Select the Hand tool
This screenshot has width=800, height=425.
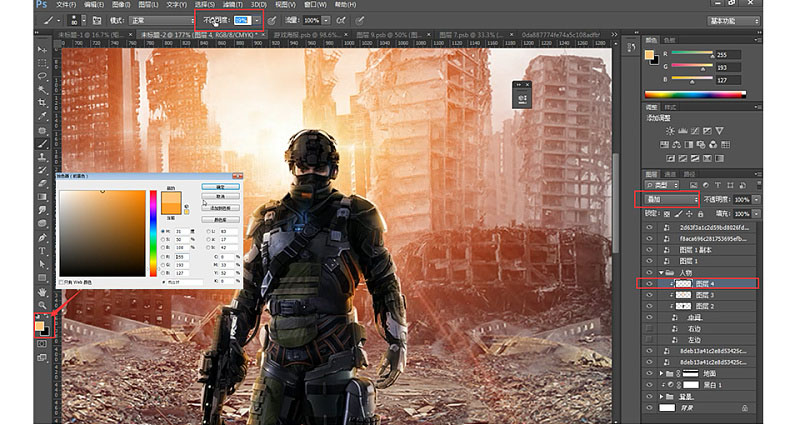pyautogui.click(x=42, y=292)
